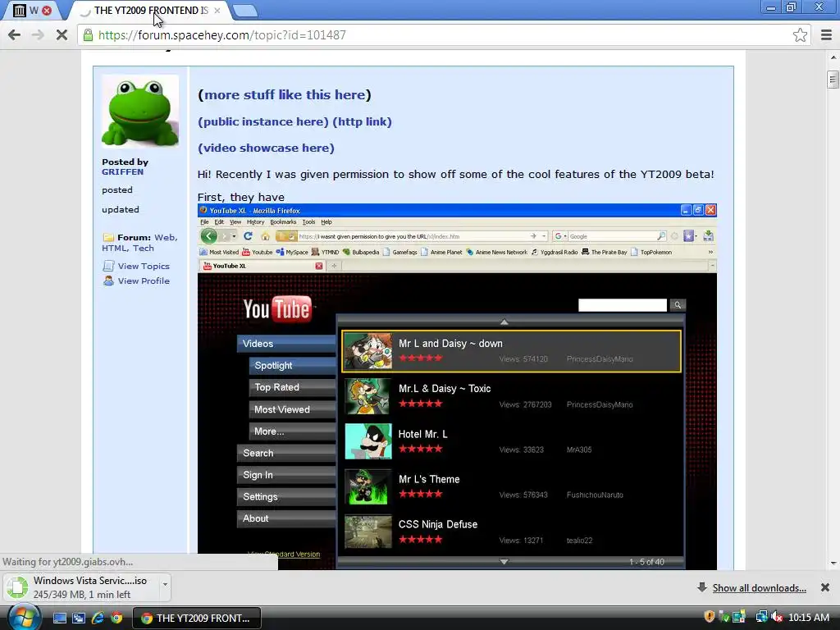
Task: Bookmark this page with the star icon
Action: (800, 35)
